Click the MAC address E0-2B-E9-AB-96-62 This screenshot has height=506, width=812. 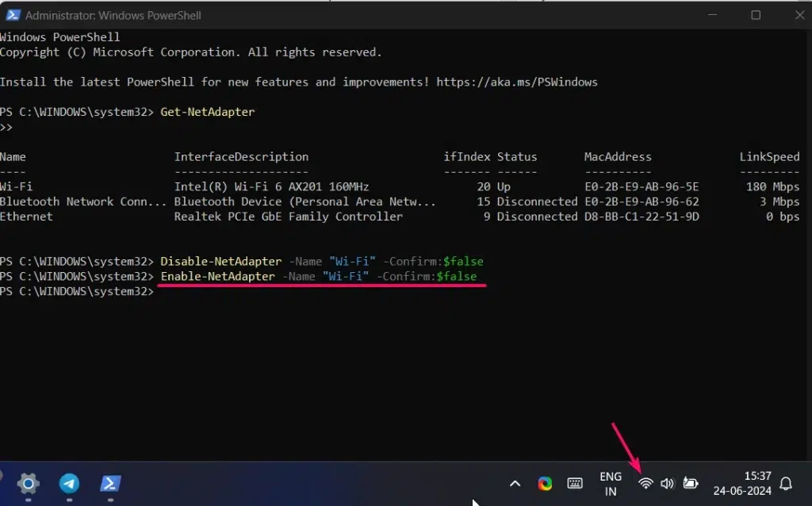[x=642, y=201]
